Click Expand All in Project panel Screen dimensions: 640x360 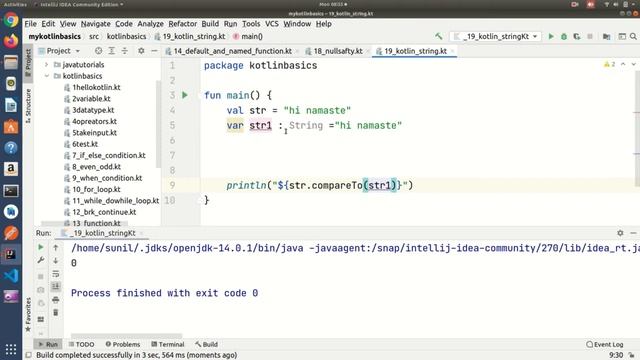(111, 51)
